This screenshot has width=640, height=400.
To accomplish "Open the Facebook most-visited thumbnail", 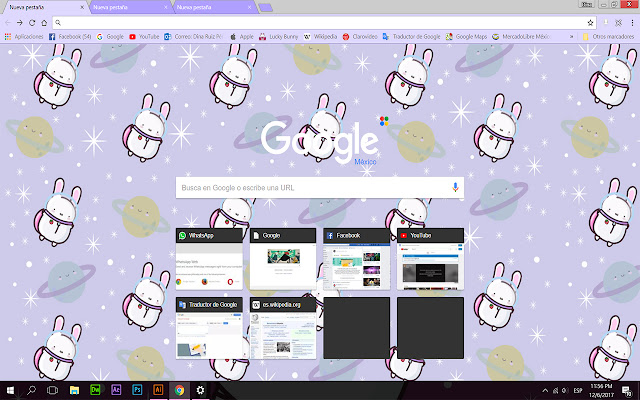I will coord(357,259).
